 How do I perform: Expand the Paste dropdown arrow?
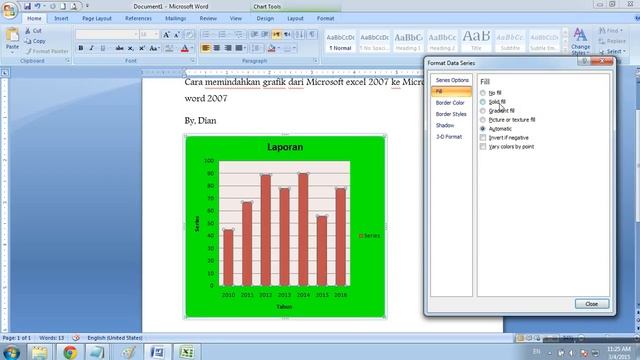[x=12, y=51]
